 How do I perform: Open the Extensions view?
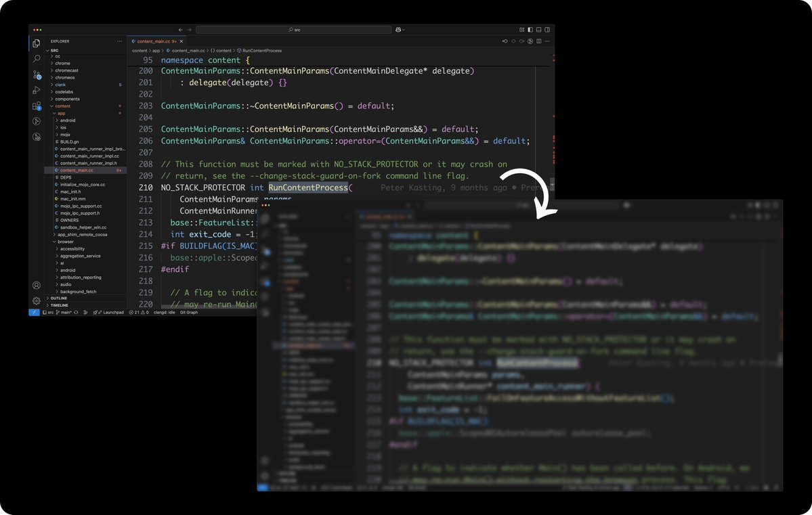click(37, 106)
